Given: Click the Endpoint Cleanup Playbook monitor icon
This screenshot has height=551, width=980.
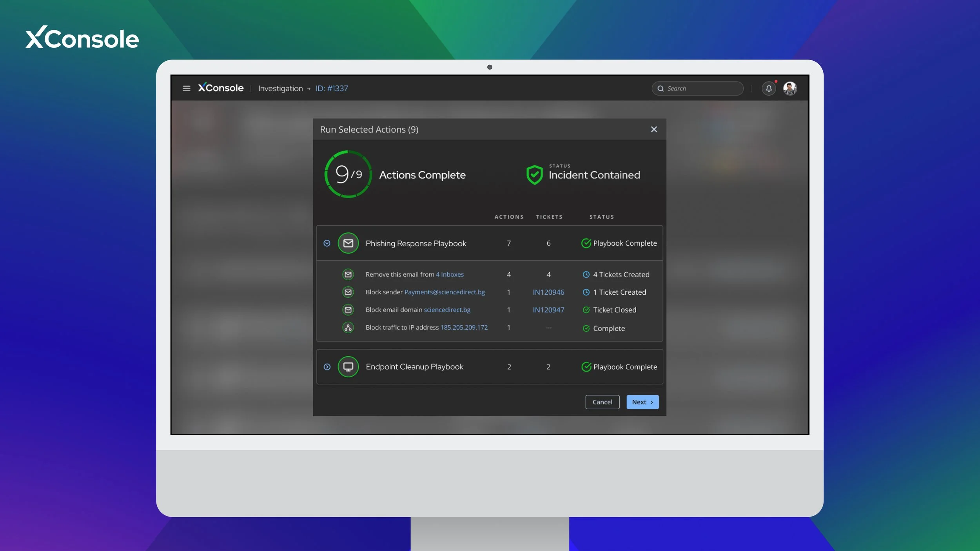Looking at the screenshot, I should (x=348, y=367).
